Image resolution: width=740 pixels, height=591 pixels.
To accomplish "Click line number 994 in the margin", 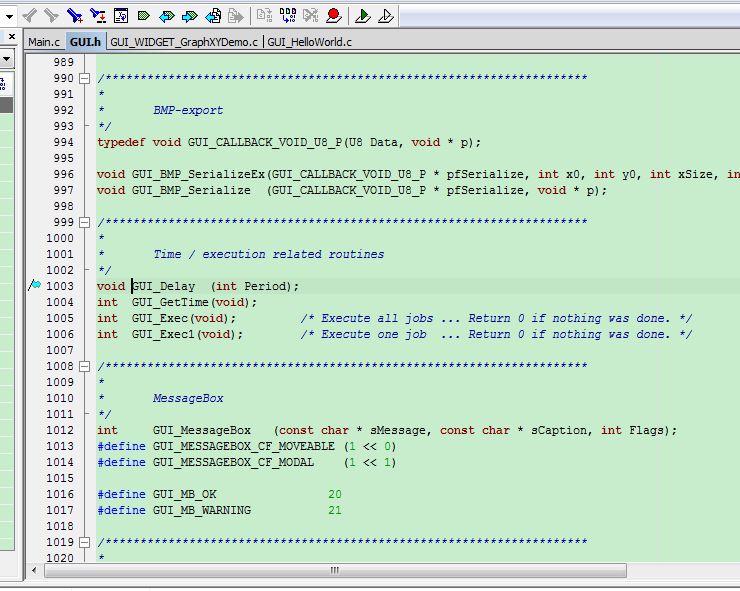I will [x=64, y=143].
